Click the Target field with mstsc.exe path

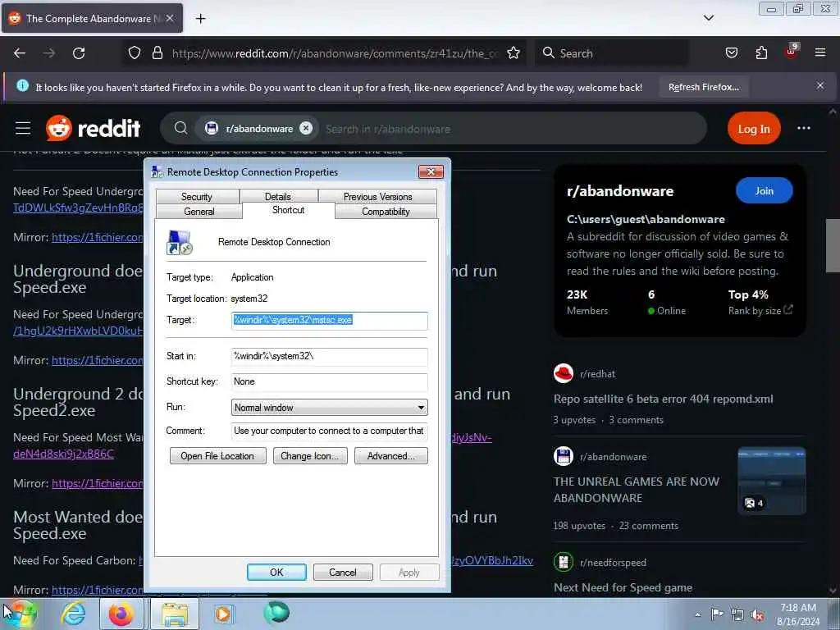click(330, 321)
